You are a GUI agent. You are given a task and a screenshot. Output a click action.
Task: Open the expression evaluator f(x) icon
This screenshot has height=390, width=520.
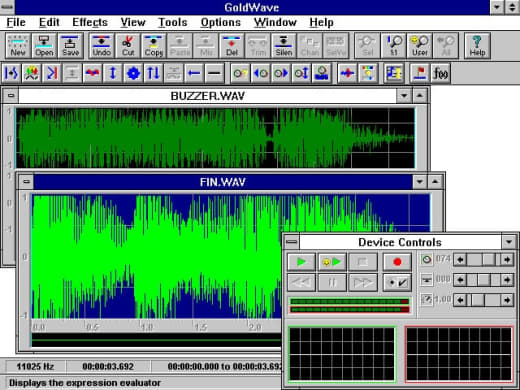tap(440, 73)
